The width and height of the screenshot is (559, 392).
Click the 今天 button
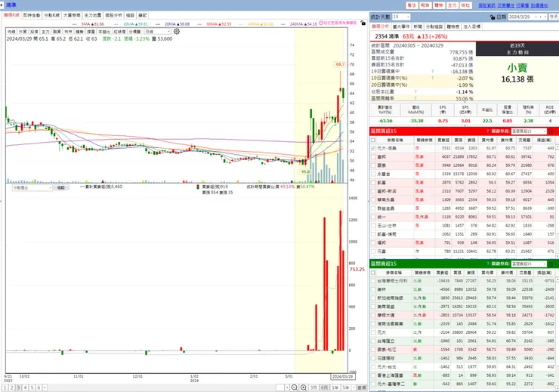553,17
